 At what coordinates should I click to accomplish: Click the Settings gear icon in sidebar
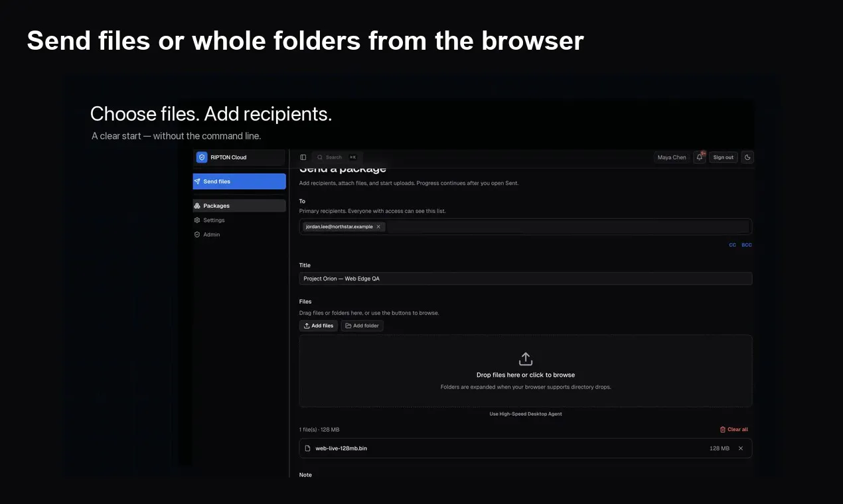point(197,220)
